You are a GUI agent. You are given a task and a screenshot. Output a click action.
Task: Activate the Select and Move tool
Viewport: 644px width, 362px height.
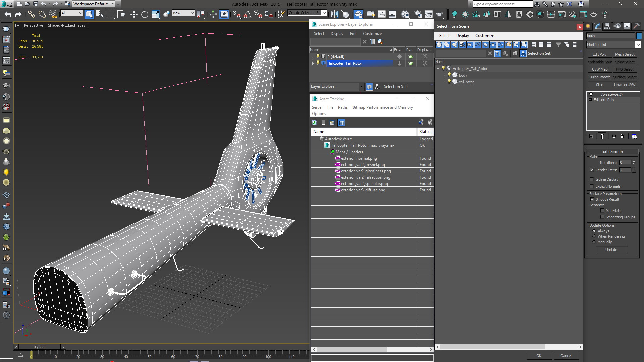134,14
